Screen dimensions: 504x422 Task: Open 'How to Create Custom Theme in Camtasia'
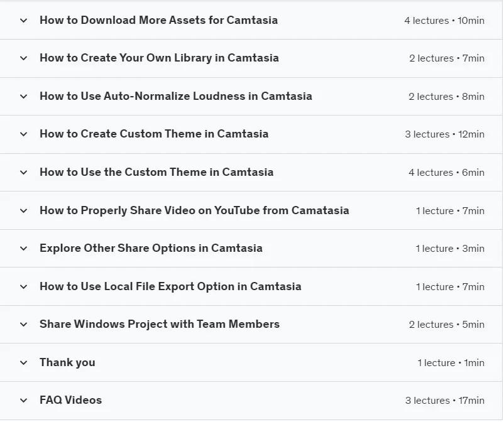point(154,134)
